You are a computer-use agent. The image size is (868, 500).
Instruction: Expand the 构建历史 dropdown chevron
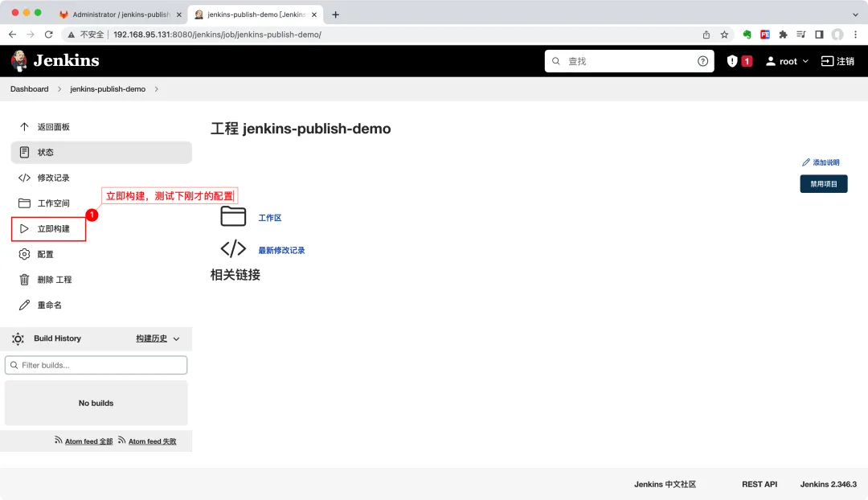176,339
